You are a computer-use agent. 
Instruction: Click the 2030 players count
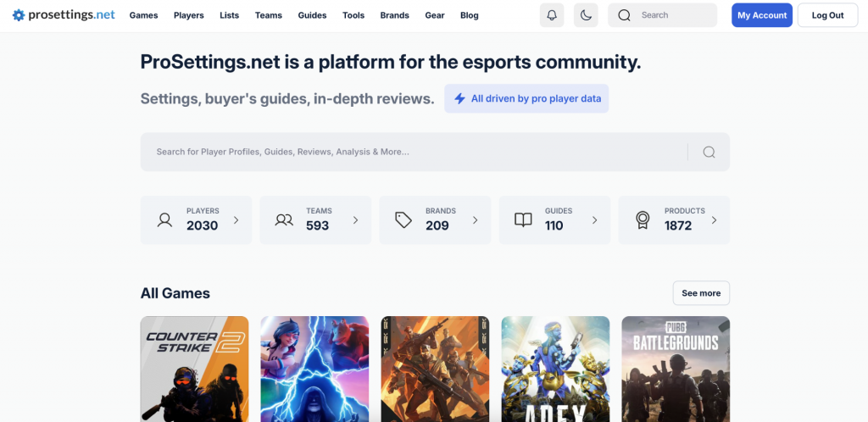(202, 225)
